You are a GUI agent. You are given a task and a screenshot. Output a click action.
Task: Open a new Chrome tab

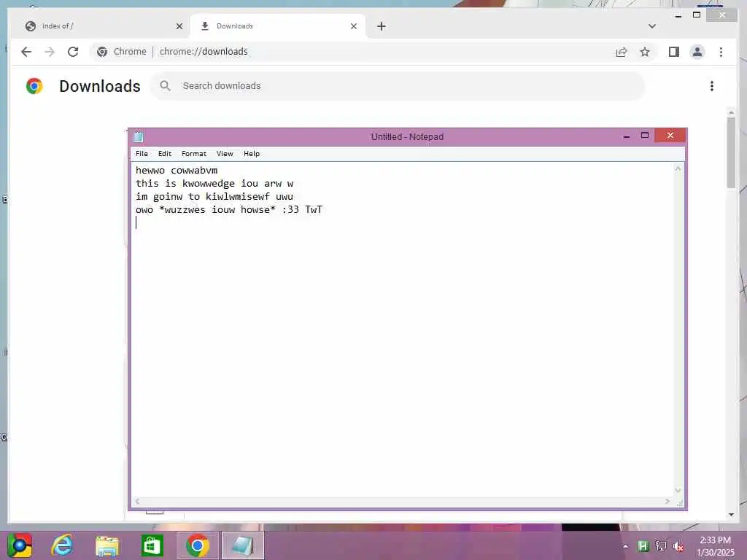click(x=381, y=26)
